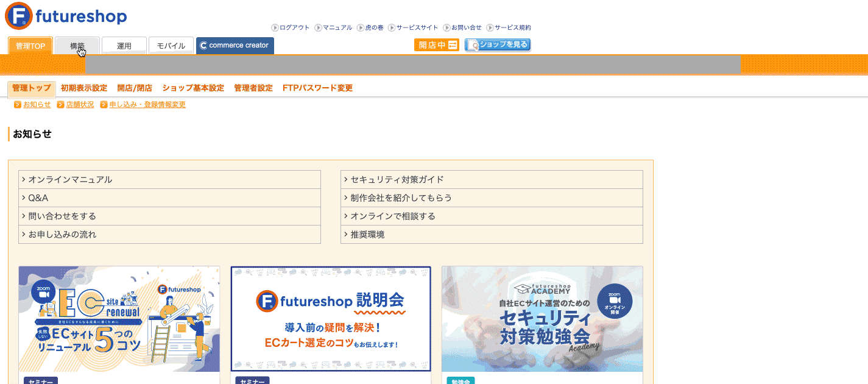This screenshot has width=868, height=384.
Task: Click the 開店中 status button
Action: (x=437, y=45)
